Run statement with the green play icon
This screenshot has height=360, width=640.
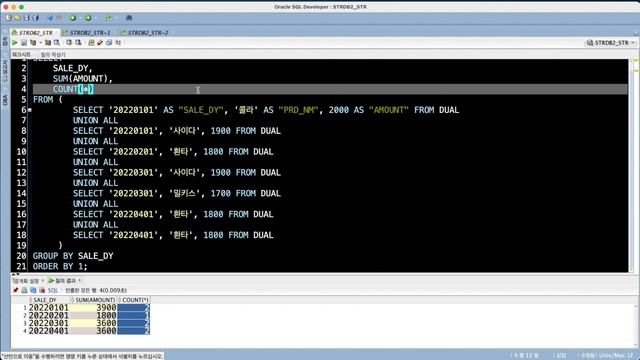(15, 42)
